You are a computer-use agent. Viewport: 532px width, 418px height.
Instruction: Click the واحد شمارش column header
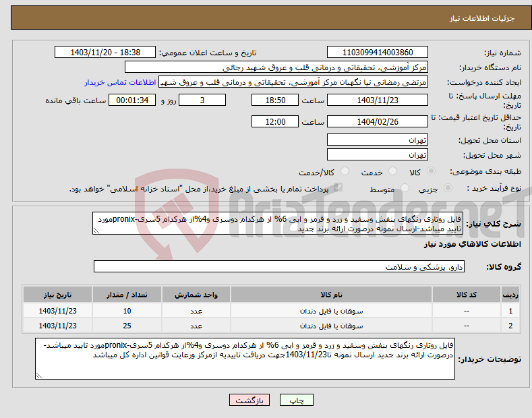pos(196,295)
